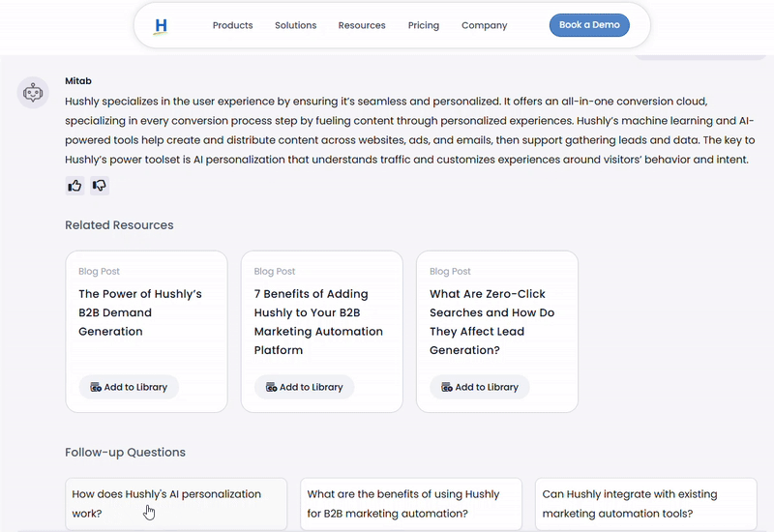Screen dimensions: 774x532
Task: Click the Mitab sender name
Action: (78, 81)
